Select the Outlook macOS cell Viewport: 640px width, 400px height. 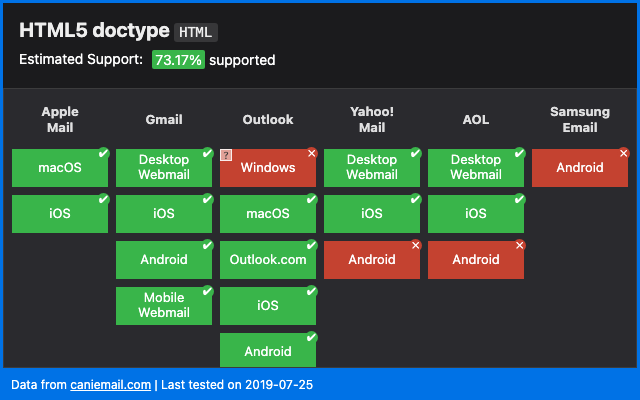[267, 214]
